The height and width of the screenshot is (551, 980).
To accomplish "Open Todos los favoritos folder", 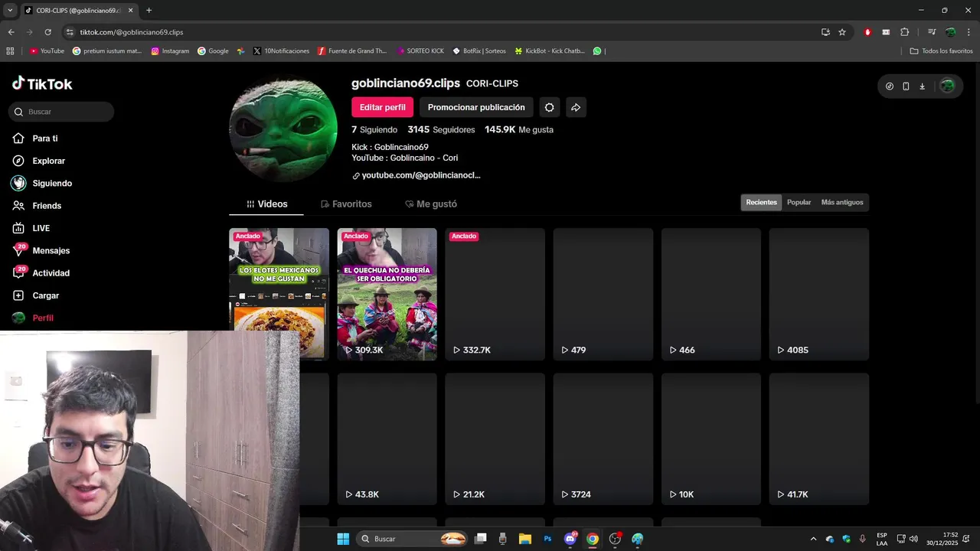I will [x=941, y=51].
